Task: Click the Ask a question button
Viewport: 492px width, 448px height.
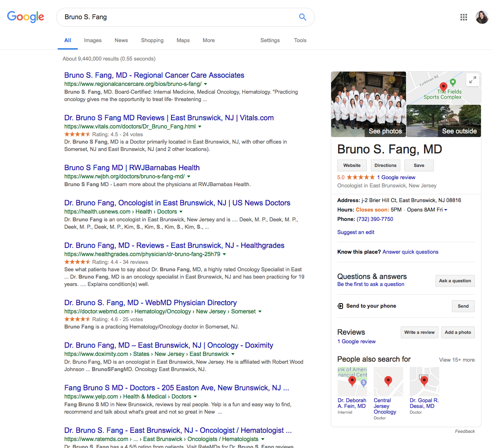Action: 455,281
